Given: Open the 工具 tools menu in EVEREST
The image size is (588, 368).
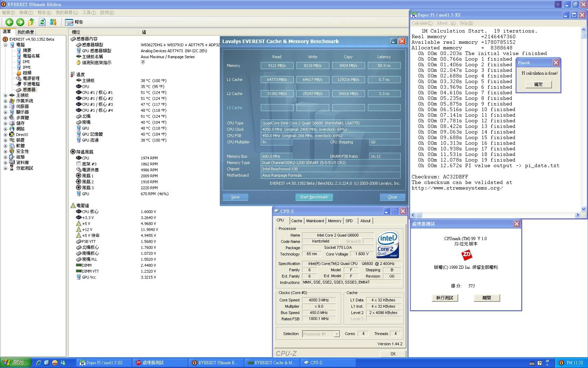Looking at the screenshot, I should click(89, 13).
